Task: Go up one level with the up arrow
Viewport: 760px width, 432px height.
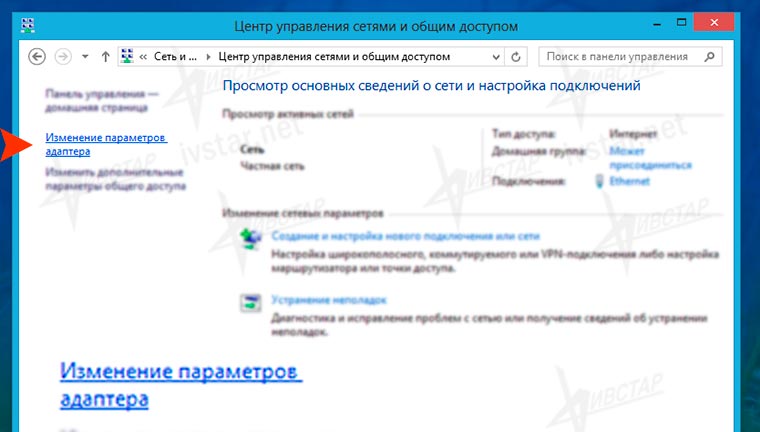Action: (106, 56)
